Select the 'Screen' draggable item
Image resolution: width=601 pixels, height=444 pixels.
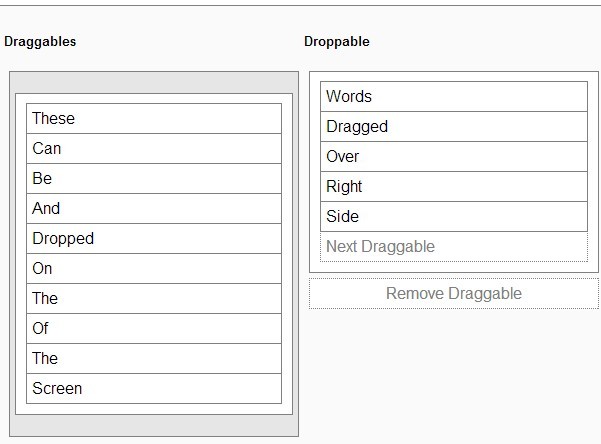click(x=153, y=388)
